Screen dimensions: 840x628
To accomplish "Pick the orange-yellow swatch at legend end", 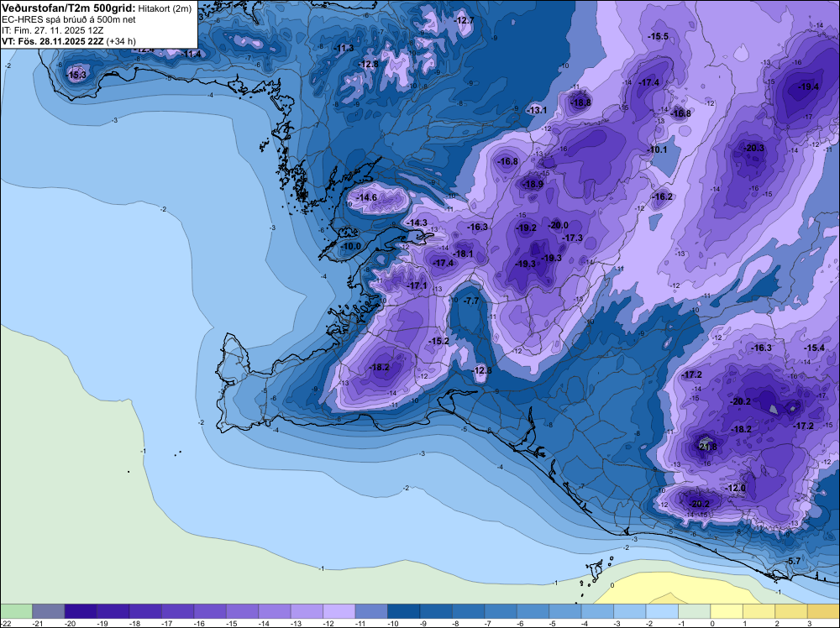I will pos(824,611).
